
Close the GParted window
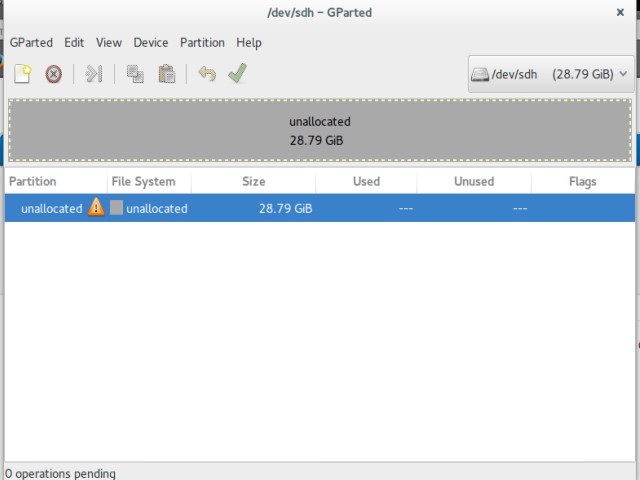(621, 12)
